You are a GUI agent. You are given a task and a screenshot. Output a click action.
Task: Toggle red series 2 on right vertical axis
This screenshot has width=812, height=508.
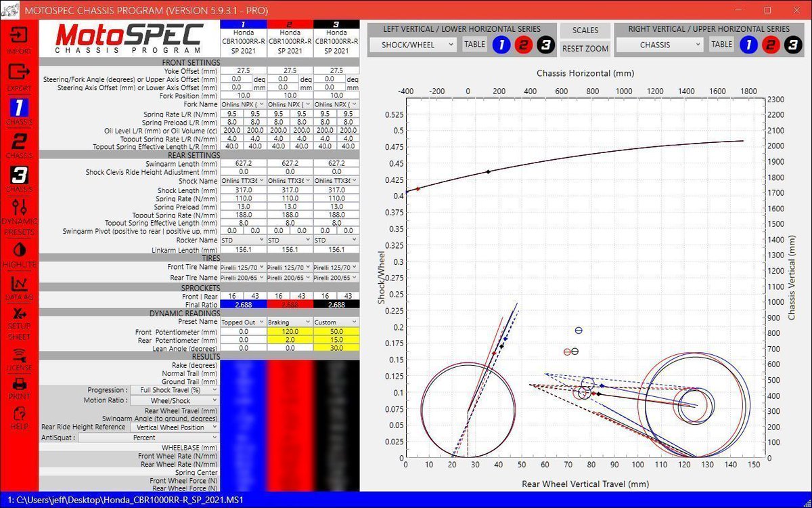point(770,45)
